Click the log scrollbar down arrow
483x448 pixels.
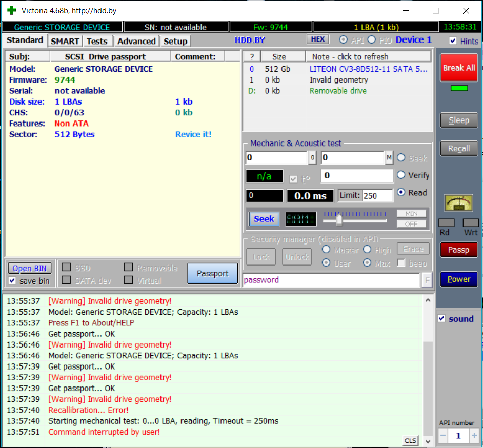(428, 441)
